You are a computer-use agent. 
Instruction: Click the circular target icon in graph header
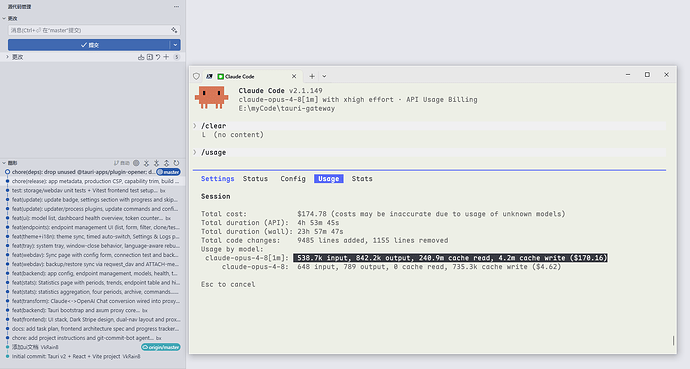136,163
